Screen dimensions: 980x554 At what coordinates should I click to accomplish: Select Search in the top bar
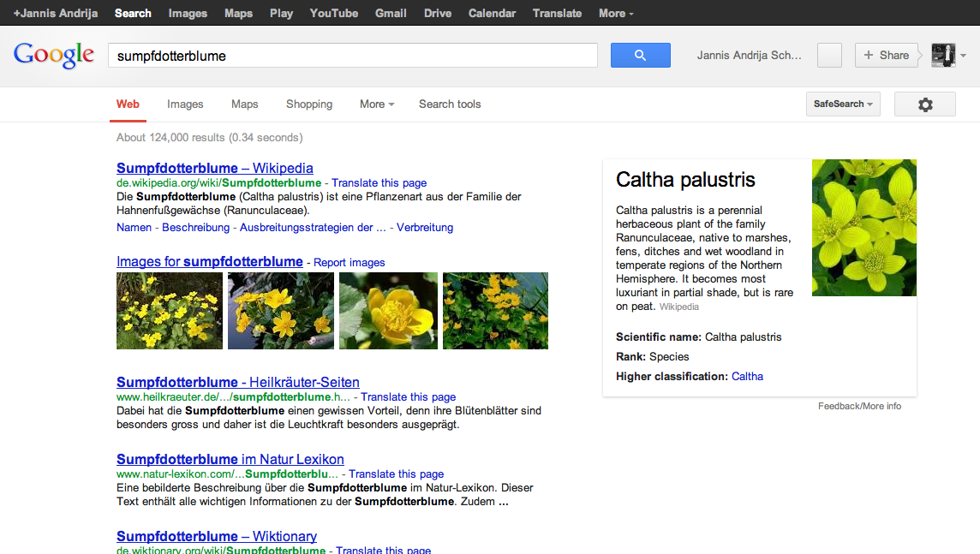(133, 13)
